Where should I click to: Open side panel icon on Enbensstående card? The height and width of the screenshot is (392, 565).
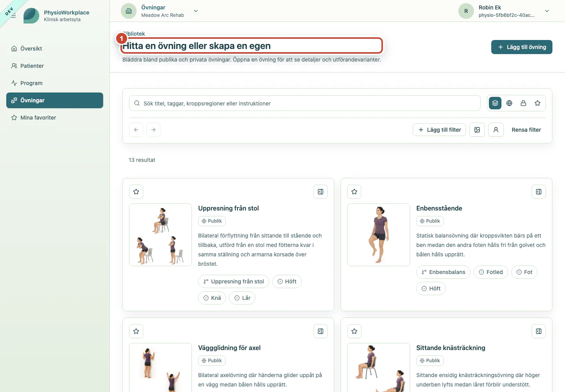[539, 192]
